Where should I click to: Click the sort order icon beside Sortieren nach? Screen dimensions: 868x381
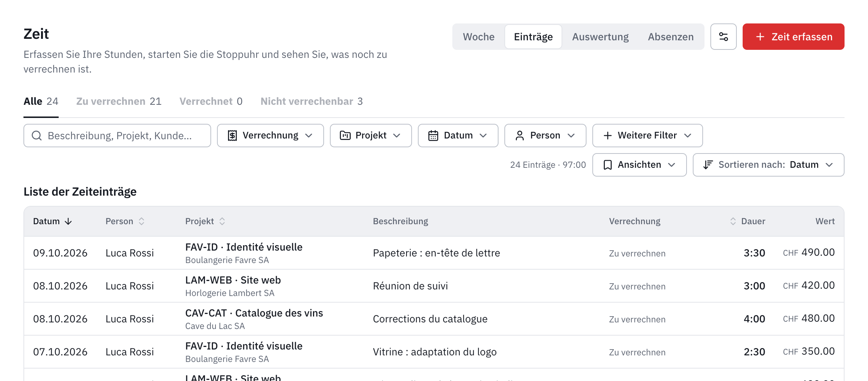click(x=708, y=165)
